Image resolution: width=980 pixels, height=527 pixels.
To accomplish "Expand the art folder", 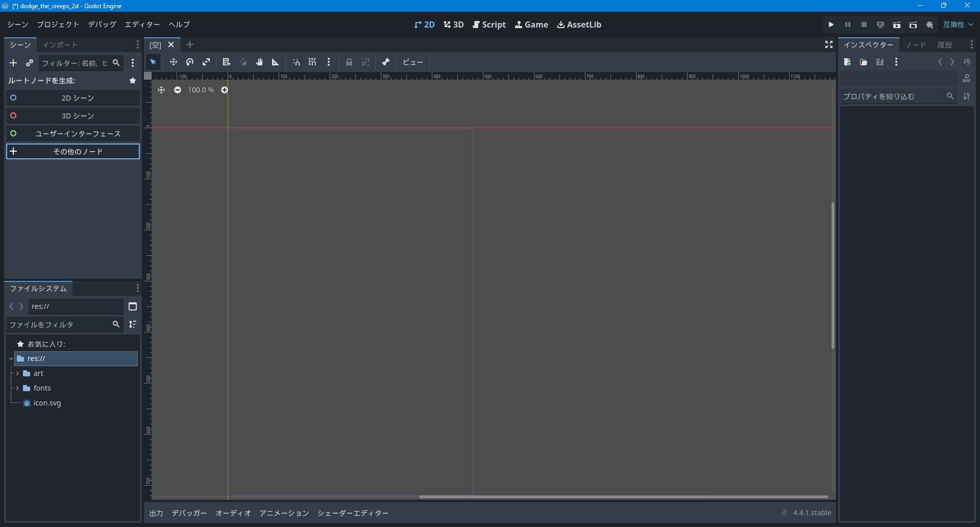I will pos(17,373).
